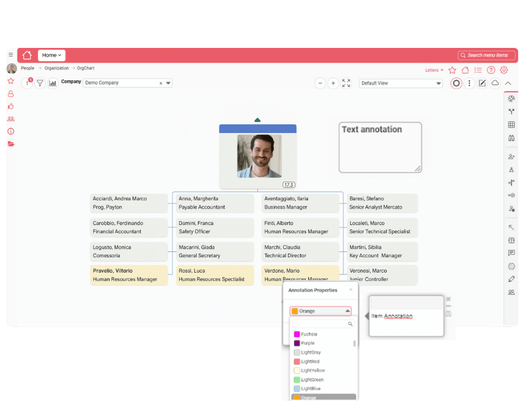This screenshot has width=532, height=414.
Task: Select the Text annotation box
Action: tap(380, 147)
